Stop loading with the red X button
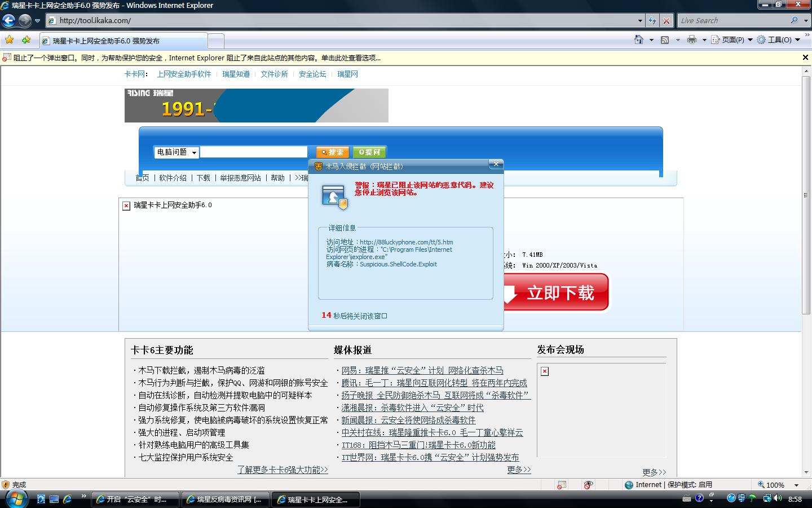 coord(667,21)
